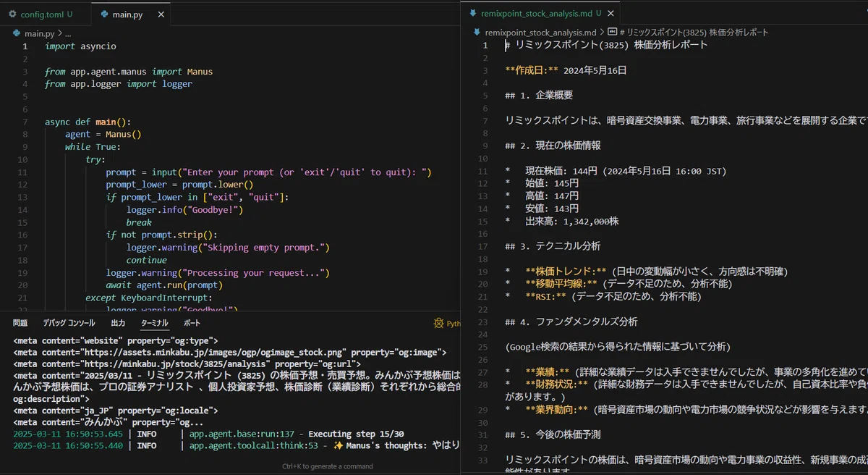Image resolution: width=868 pixels, height=475 pixels.
Task: Open the heading breadcrumb リミックスポイント(3825) 株価分析レポート
Action: pyautogui.click(x=688, y=33)
